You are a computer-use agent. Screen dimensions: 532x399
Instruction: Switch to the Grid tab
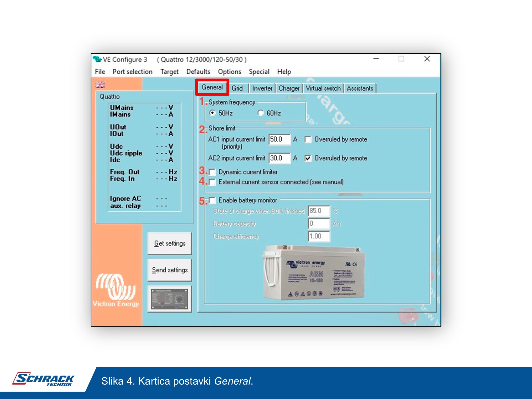[237, 88]
